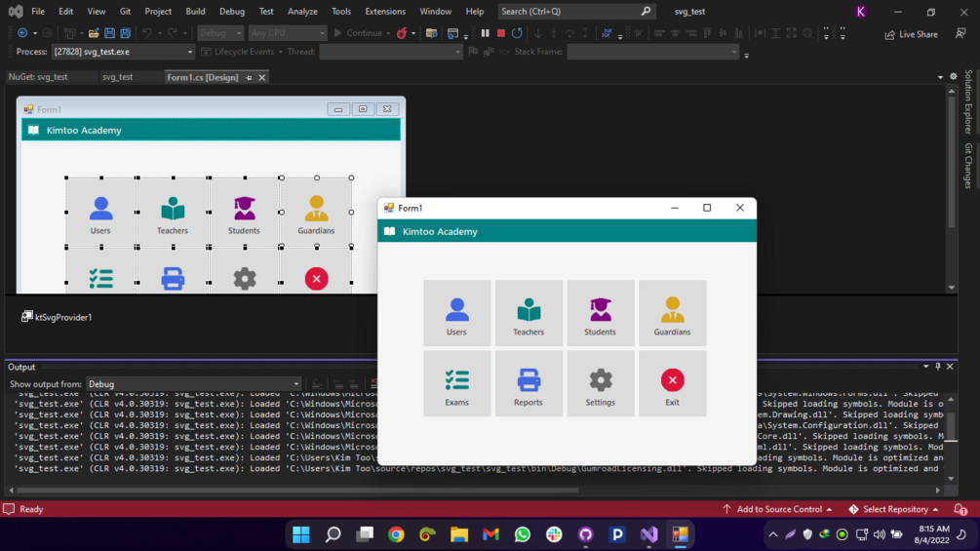Viewport: 980px width, 551px height.
Task: Open the Windows Start button on taskbar
Action: tap(301, 534)
